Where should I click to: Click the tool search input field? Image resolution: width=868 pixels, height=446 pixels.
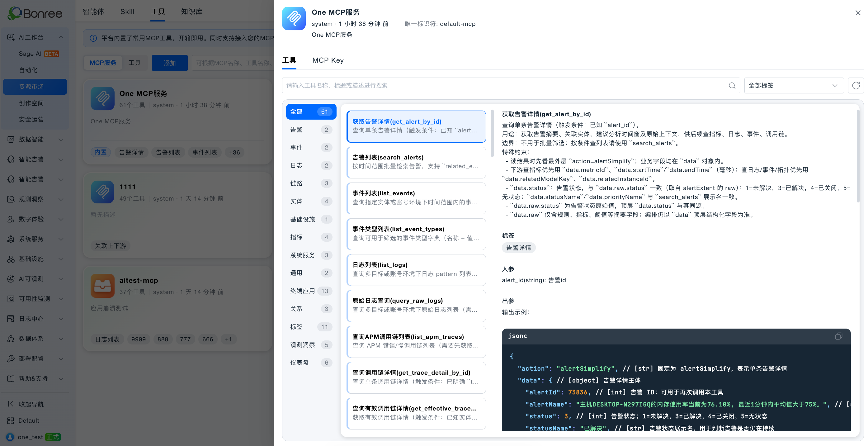tap(511, 86)
